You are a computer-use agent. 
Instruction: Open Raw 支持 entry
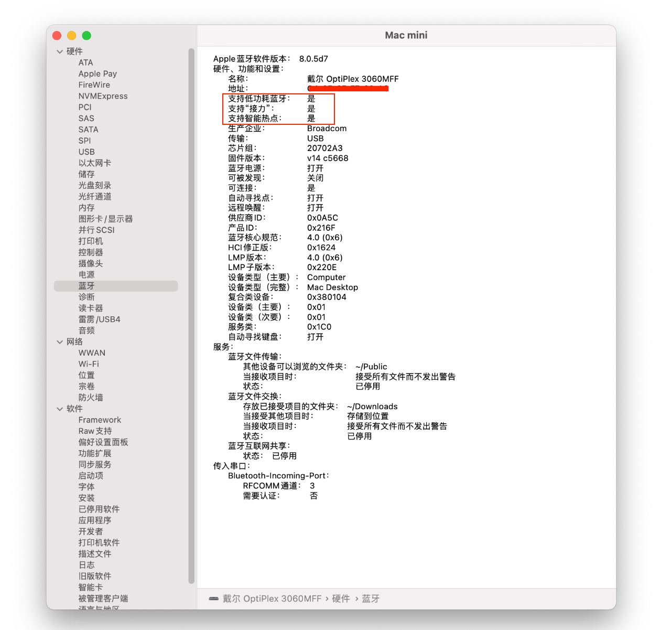pyautogui.click(x=95, y=431)
